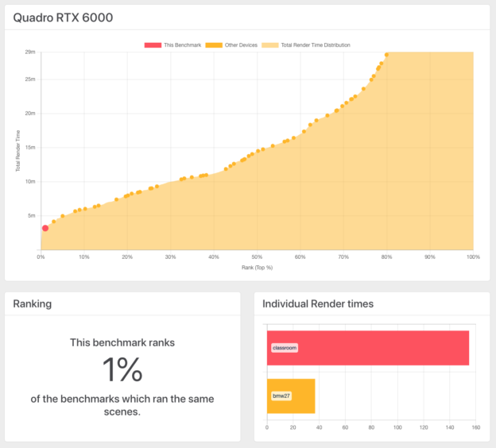496x448 pixels.
Task: Click the bmw27 bar label
Action: pyautogui.click(x=281, y=396)
